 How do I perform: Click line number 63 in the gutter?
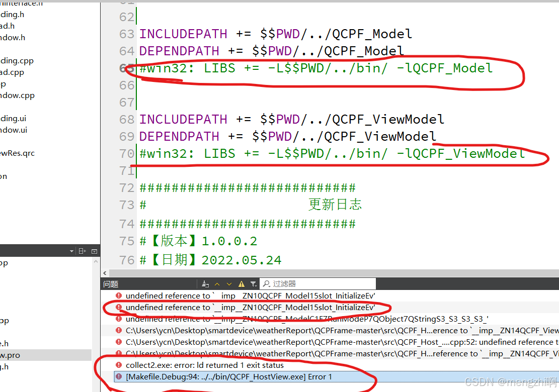[127, 34]
